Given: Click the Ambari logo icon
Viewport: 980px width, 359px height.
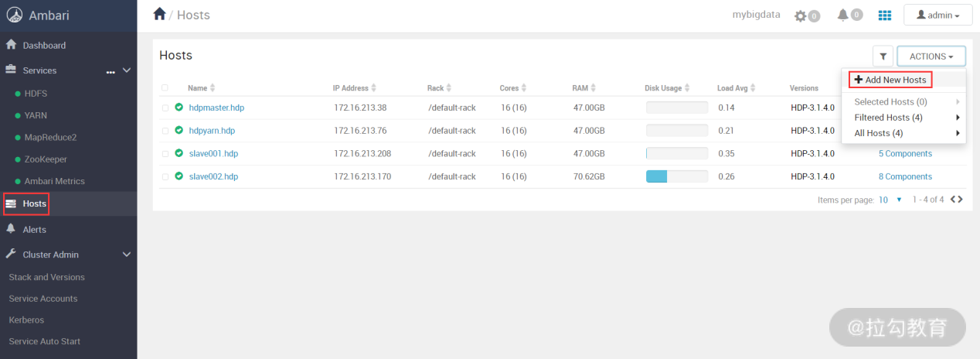Looking at the screenshot, I should (15, 15).
